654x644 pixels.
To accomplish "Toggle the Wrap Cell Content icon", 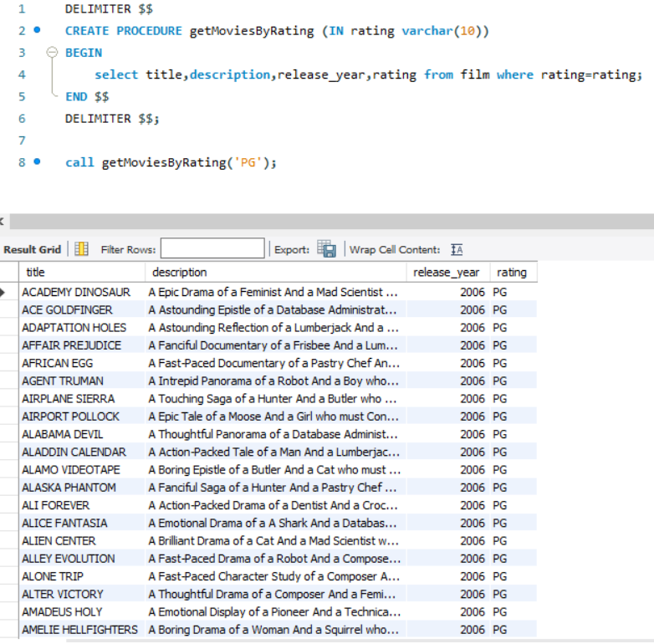I will (457, 249).
